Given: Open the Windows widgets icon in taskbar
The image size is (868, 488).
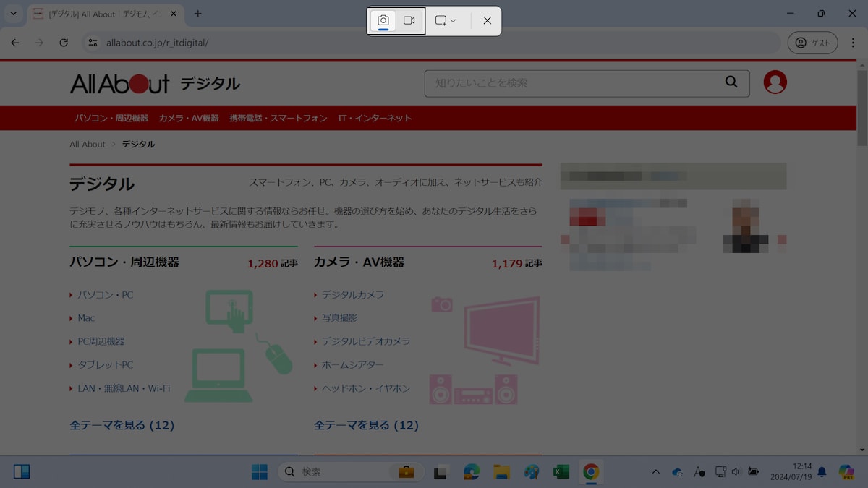Looking at the screenshot, I should (22, 472).
